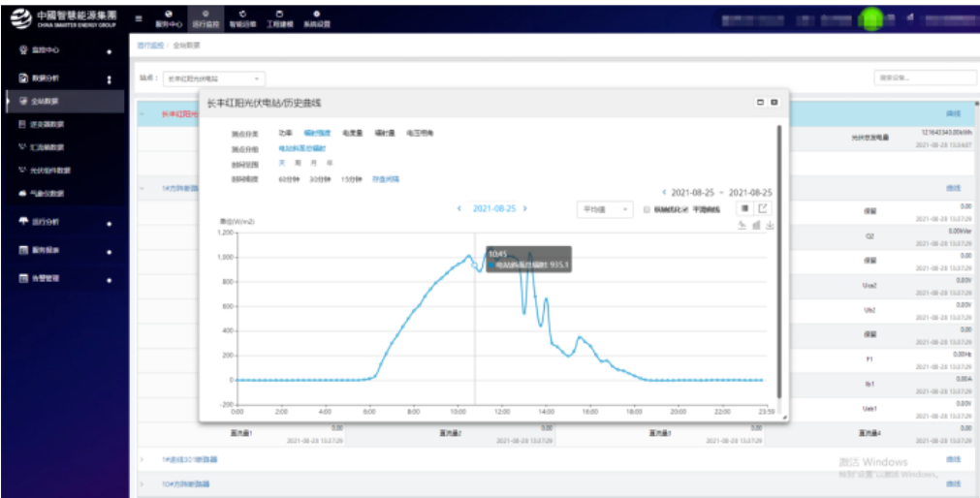Image resolution: width=980 pixels, height=498 pixels.
Task: Go to the previous day with left arrow
Action: coord(459,208)
